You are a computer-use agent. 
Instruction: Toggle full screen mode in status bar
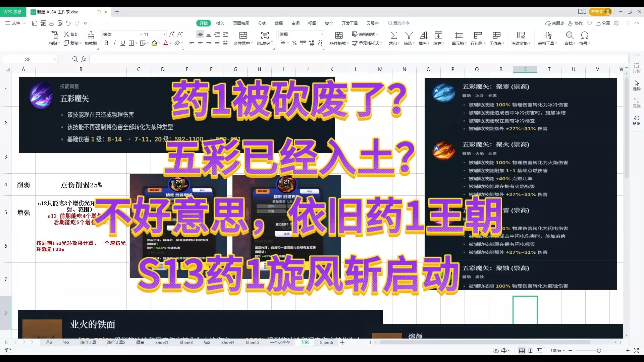coord(636,351)
